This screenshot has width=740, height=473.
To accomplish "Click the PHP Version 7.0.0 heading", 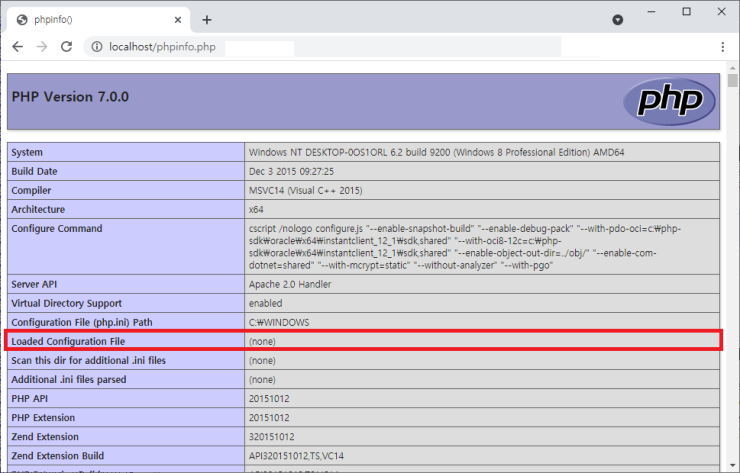I will point(70,98).
